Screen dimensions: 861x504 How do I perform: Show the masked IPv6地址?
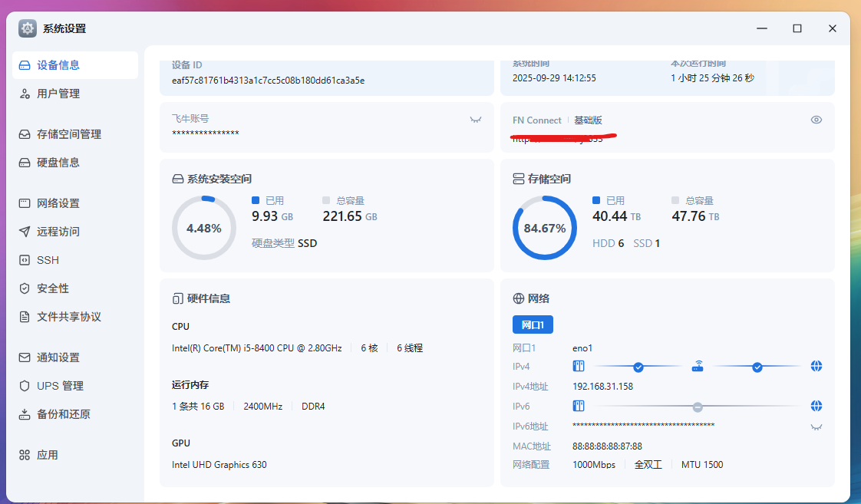pyautogui.click(x=816, y=427)
